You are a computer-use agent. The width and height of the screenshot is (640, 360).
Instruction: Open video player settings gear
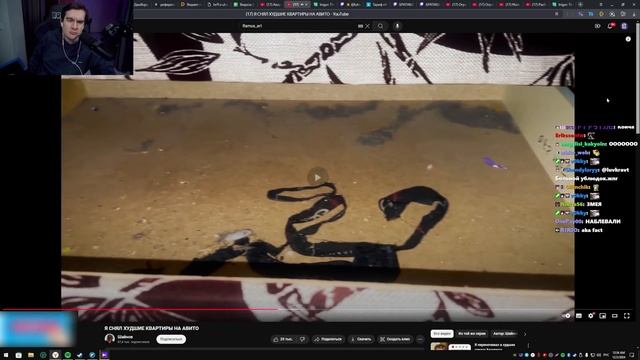pos(591,316)
